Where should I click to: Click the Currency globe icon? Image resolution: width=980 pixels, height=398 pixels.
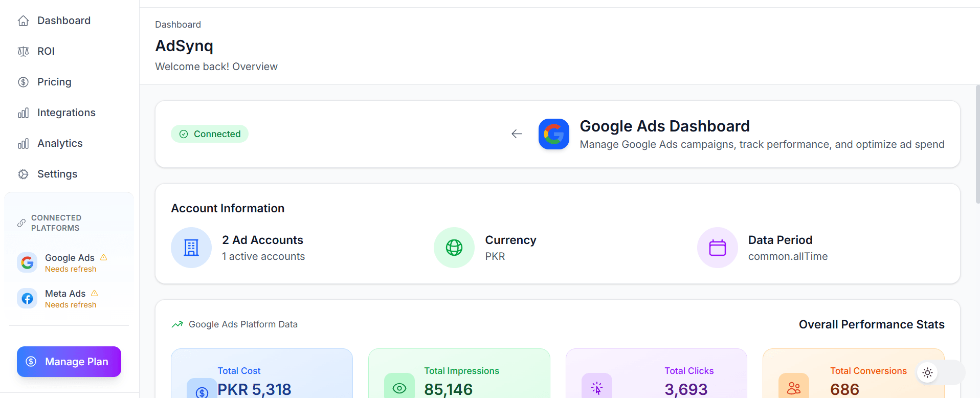[x=454, y=248]
